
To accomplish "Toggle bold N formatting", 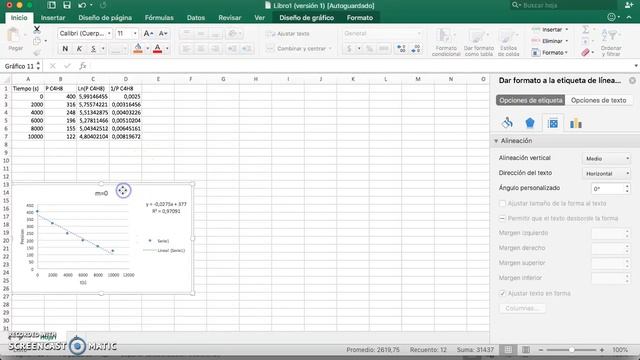I will point(65,49).
